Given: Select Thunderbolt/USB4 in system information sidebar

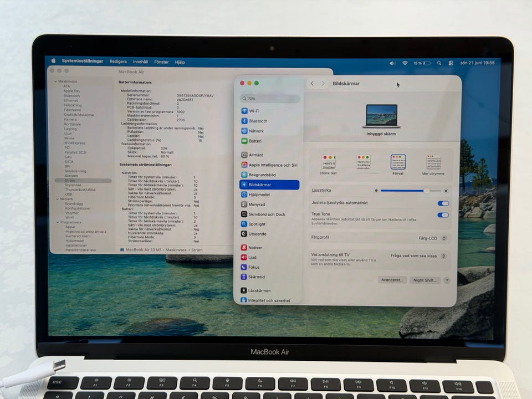Looking at the screenshot, I should [80, 190].
